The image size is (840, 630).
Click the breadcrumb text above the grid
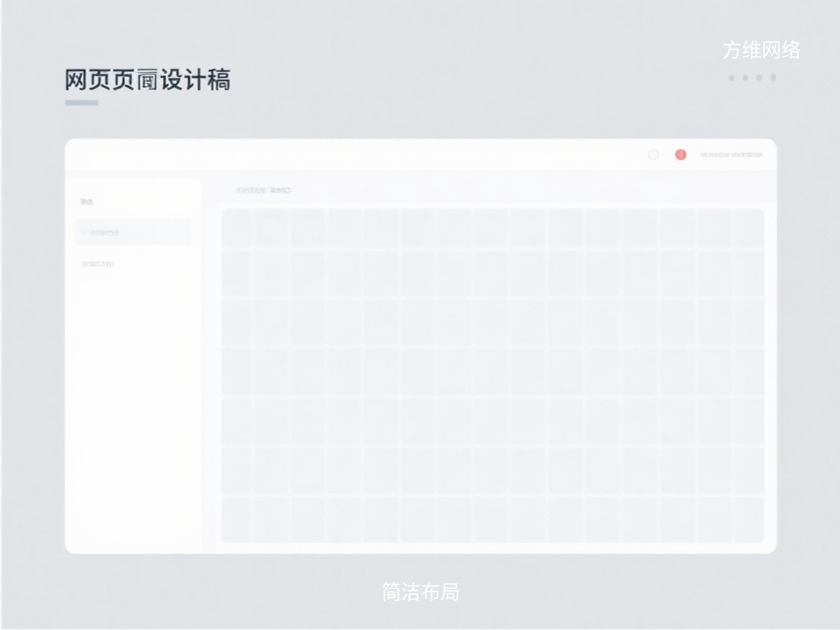[x=263, y=190]
